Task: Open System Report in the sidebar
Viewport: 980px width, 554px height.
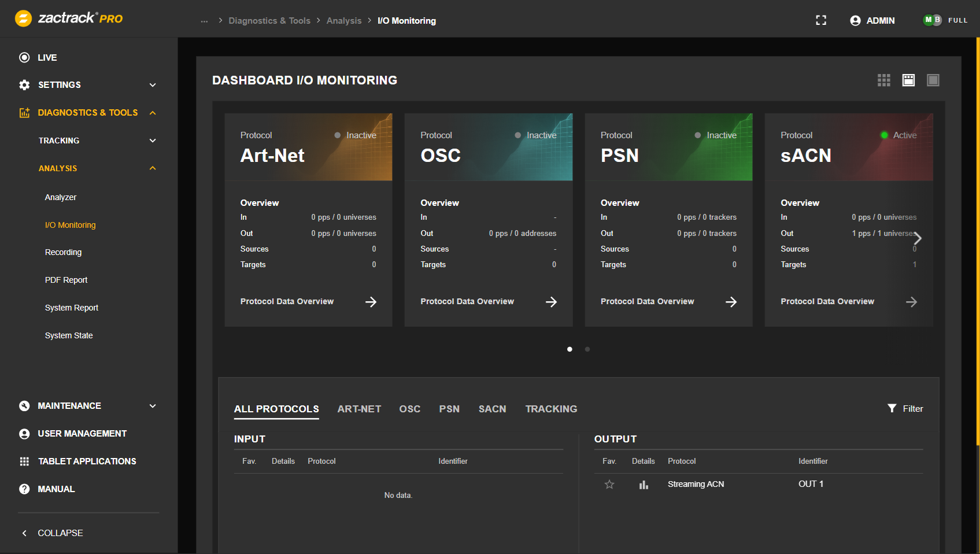Action: coord(72,308)
